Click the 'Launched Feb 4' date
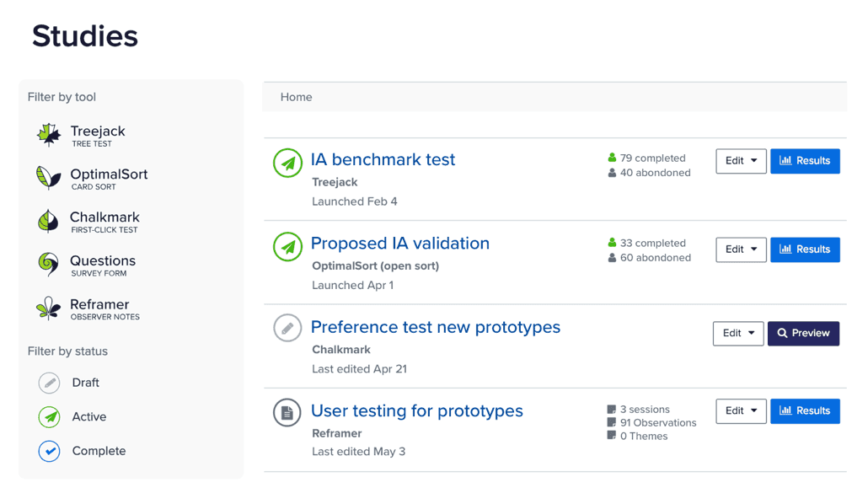 coord(354,201)
